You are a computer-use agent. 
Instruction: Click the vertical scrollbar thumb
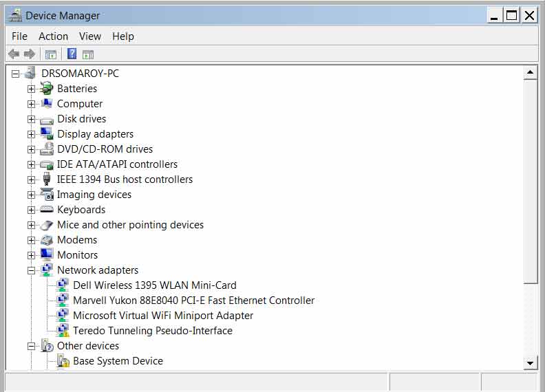tap(530, 182)
